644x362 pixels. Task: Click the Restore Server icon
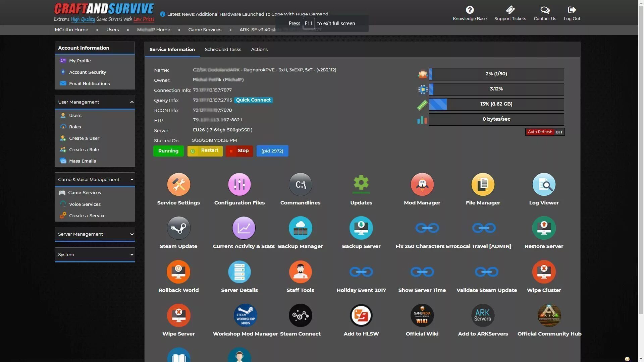tap(544, 228)
